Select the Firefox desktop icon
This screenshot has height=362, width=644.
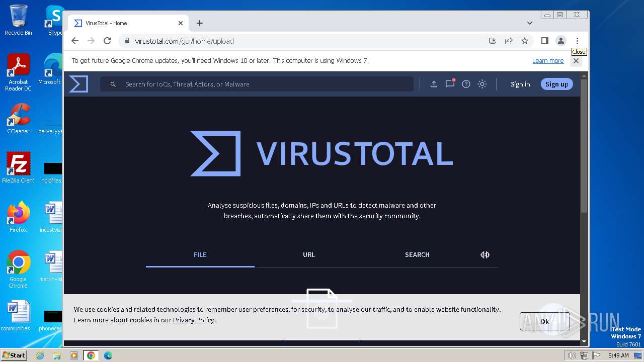[18, 217]
